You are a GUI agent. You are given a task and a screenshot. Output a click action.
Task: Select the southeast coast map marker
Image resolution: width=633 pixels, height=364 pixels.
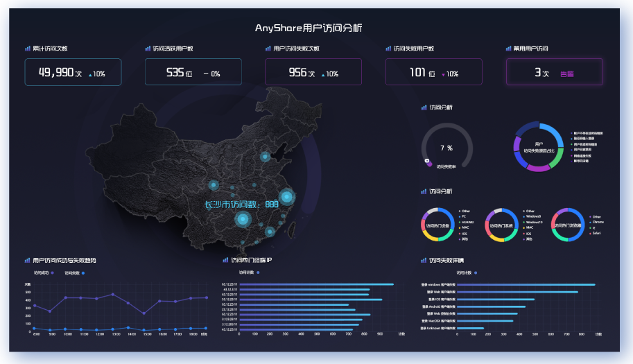pos(270,232)
